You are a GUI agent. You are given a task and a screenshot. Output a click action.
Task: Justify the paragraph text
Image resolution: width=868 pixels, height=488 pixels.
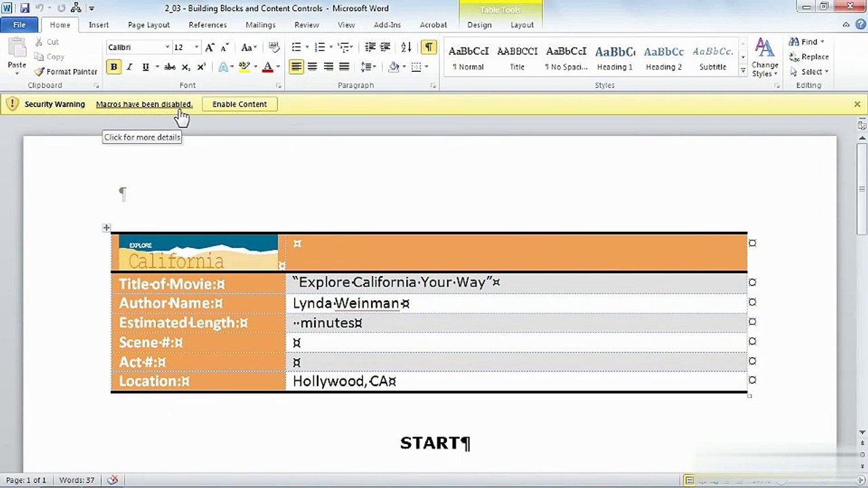point(344,67)
